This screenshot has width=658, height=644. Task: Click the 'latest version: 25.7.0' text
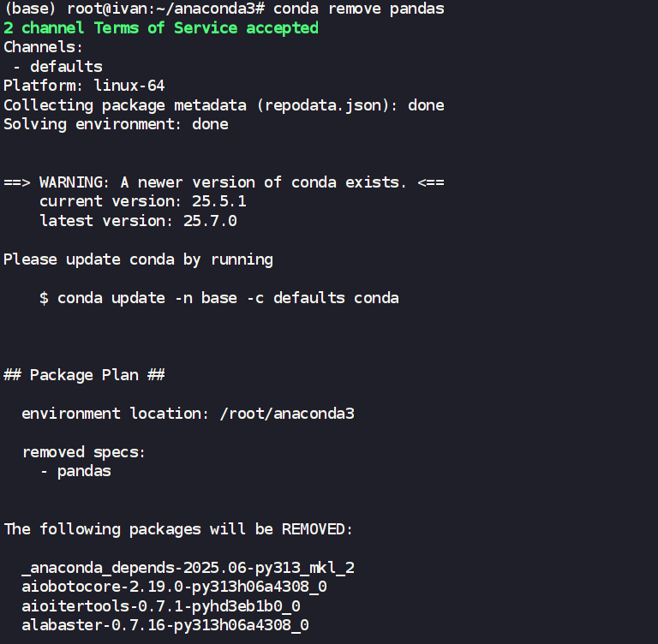coord(138,221)
